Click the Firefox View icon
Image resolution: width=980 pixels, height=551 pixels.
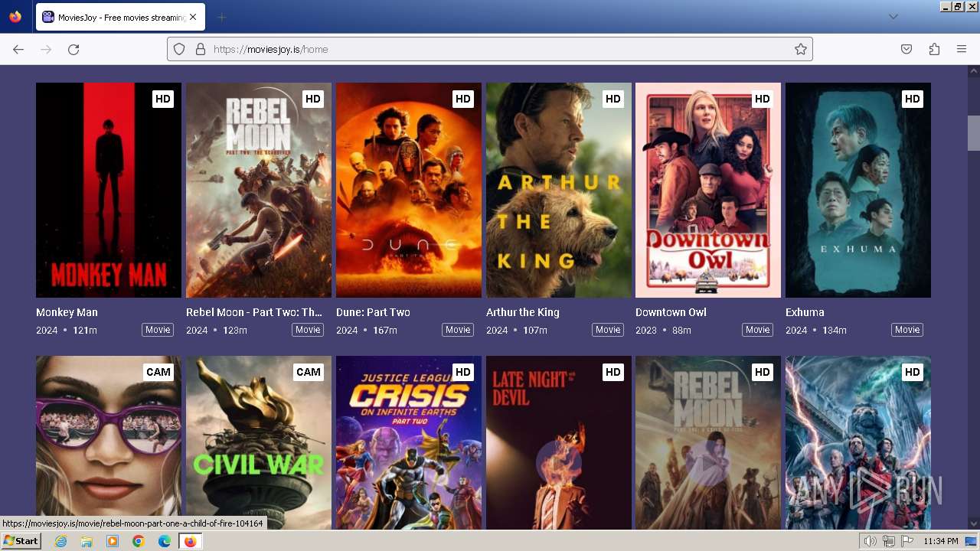click(x=15, y=17)
